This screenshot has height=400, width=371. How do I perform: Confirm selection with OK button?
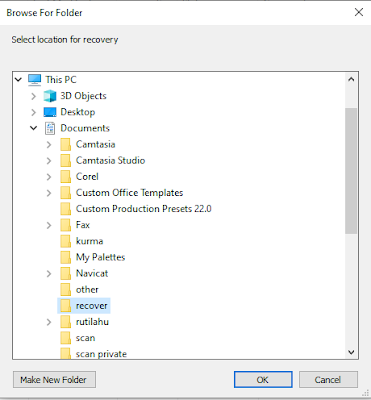click(x=263, y=380)
